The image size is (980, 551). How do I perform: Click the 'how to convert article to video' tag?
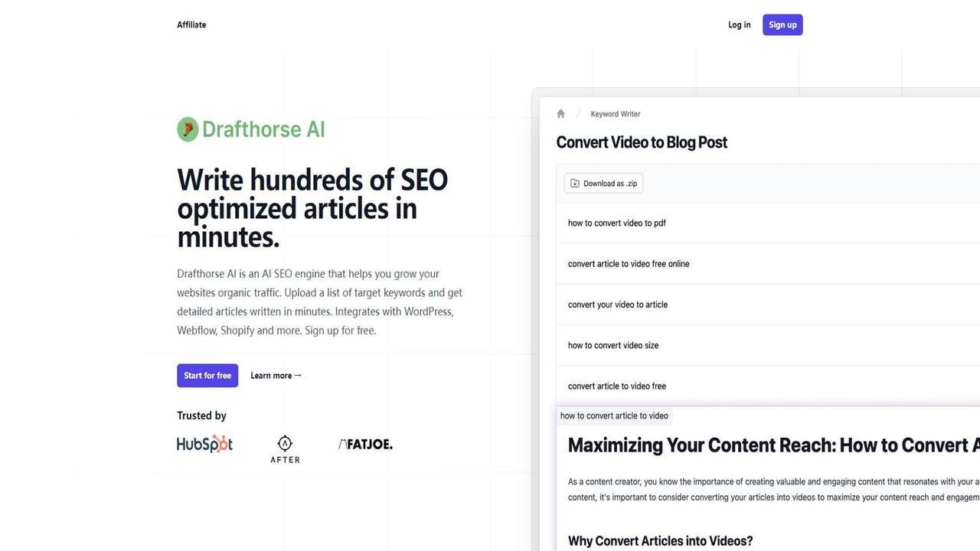614,416
